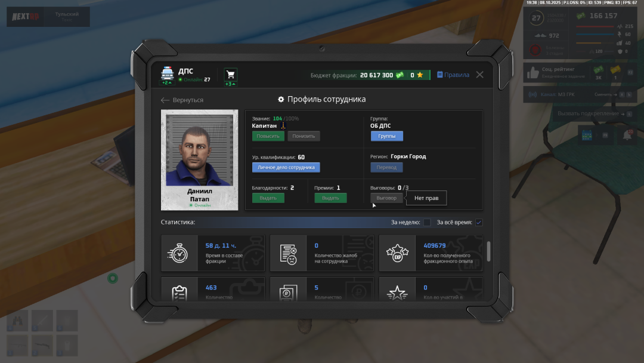Open 'Личное дело сотрудника' file
Screen dimensions: 644x363
coord(286,168)
